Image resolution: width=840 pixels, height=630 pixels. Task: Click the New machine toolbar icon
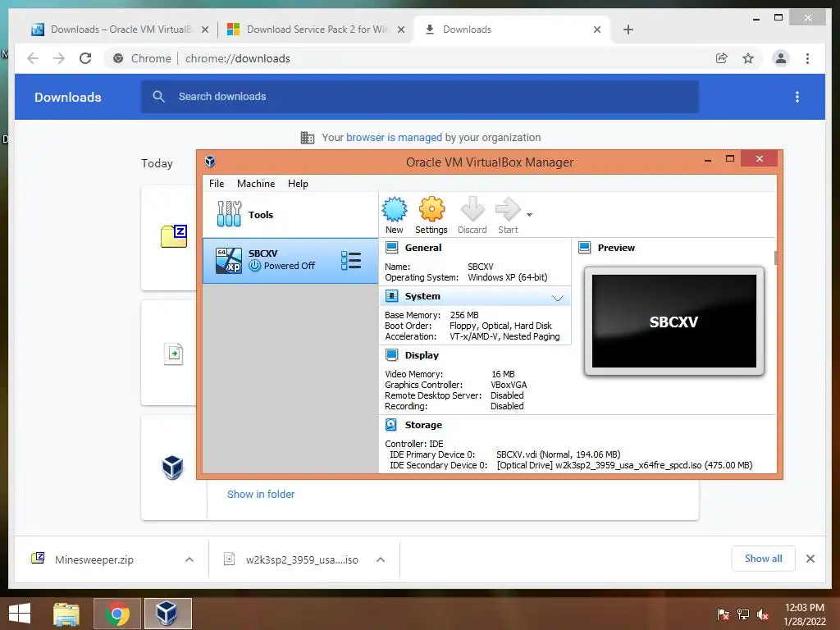395,209
